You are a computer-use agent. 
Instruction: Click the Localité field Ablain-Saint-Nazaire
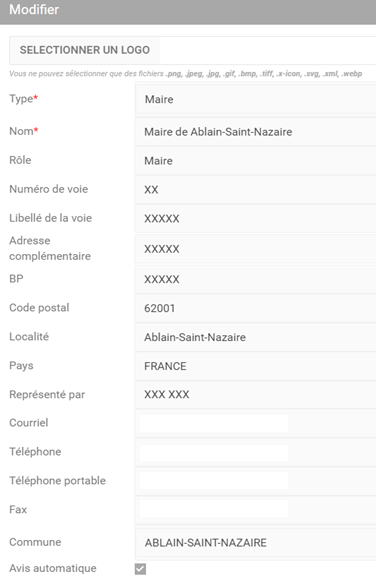[x=256, y=337]
